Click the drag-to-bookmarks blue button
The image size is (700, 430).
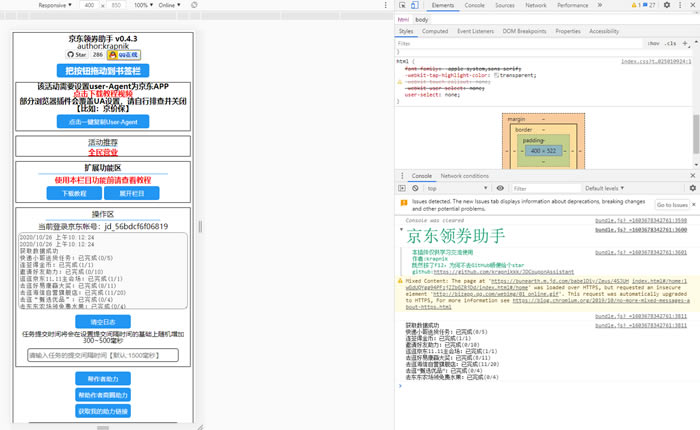click(x=103, y=71)
